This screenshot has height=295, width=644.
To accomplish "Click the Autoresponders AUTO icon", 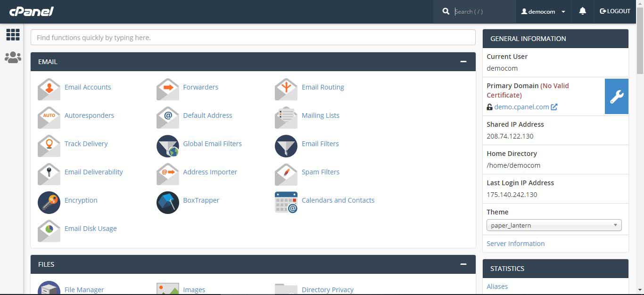I will point(49,117).
